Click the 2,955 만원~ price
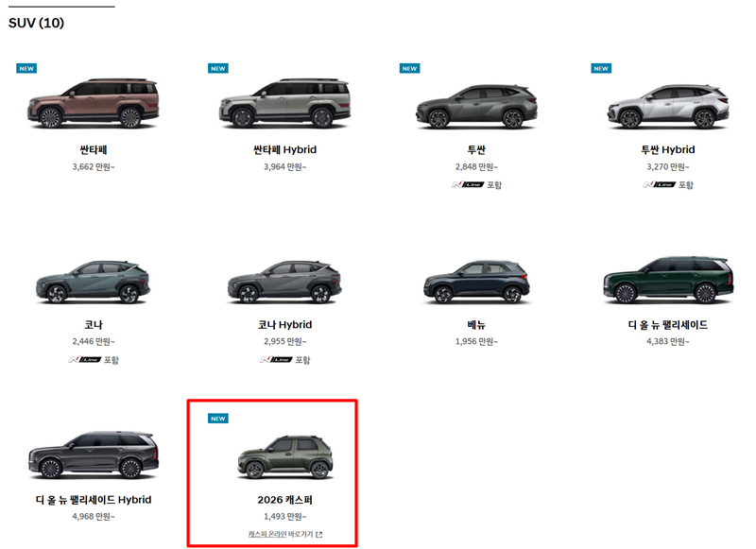 point(285,341)
